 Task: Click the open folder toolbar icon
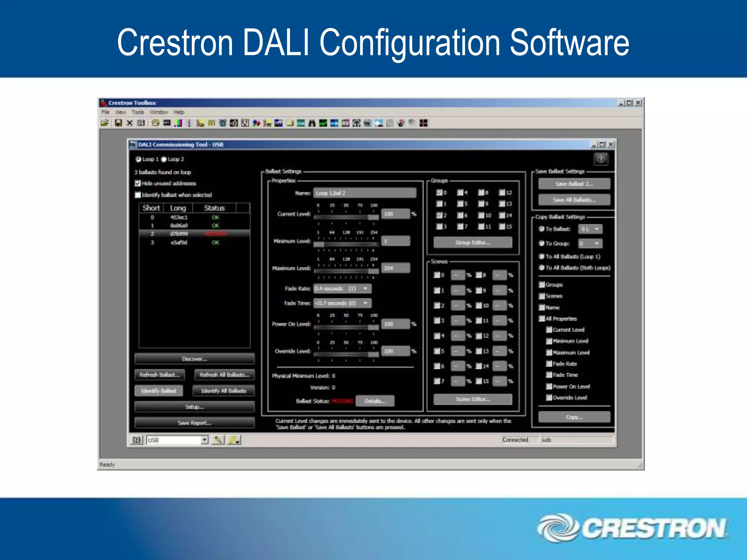(x=105, y=123)
